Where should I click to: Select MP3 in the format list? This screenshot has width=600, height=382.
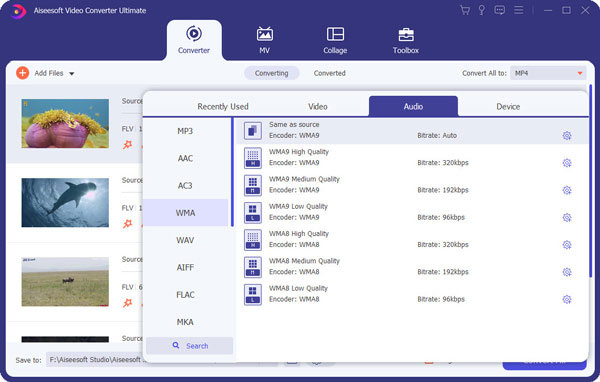tap(185, 131)
